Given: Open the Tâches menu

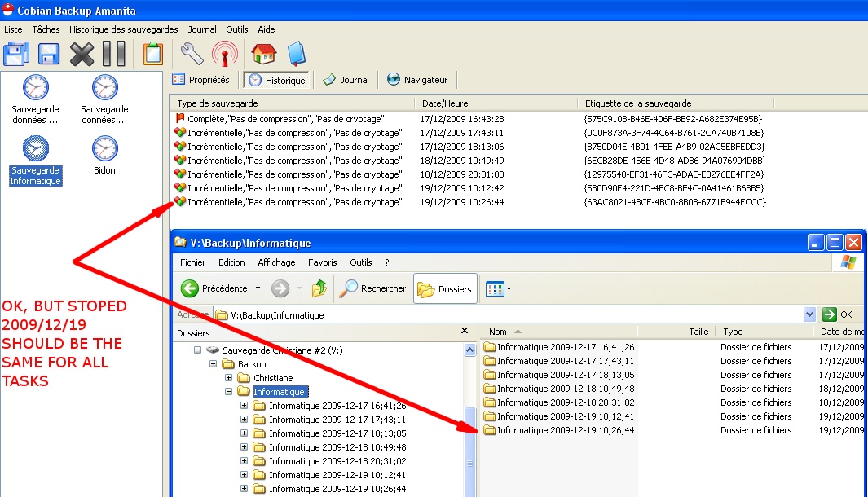Looking at the screenshot, I should (x=46, y=29).
